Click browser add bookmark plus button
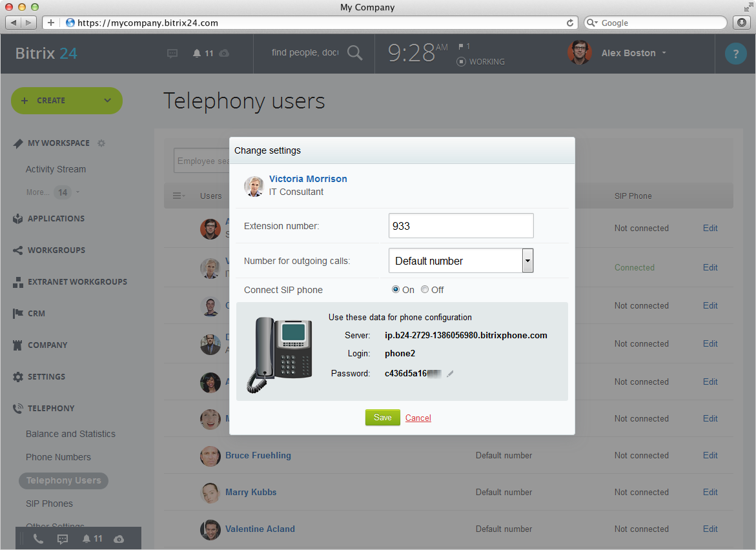The height and width of the screenshot is (550, 756). point(50,23)
